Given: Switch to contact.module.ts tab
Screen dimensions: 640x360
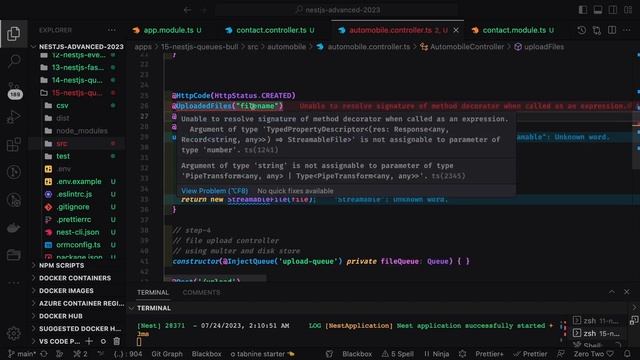Looking at the screenshot, I should tap(513, 30).
